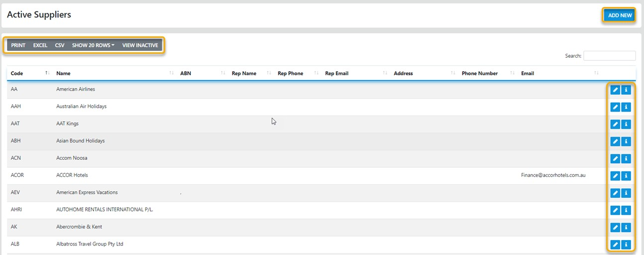
Task: Edit the American Airlines supplier
Action: click(x=615, y=90)
